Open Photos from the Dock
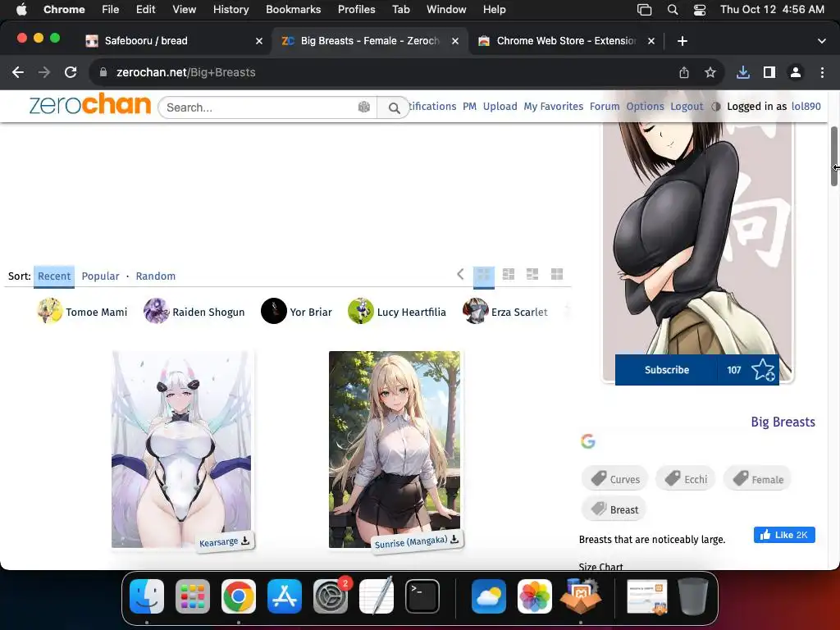 coord(535,596)
